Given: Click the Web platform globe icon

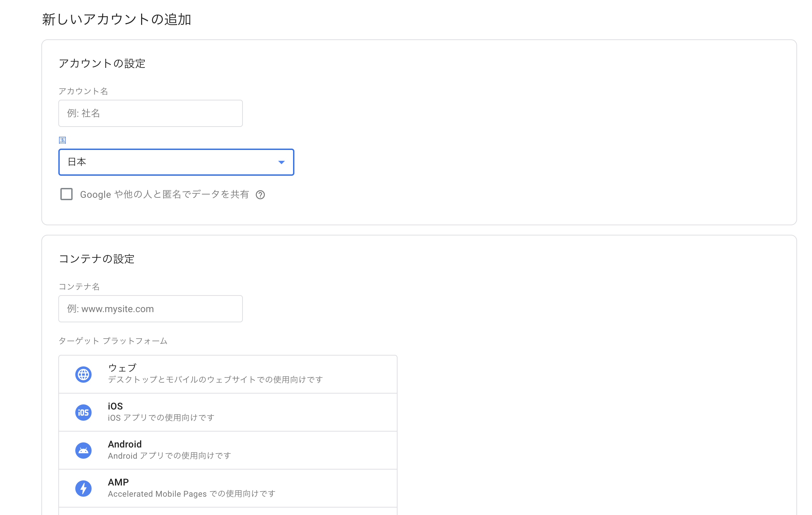Looking at the screenshot, I should coord(83,375).
